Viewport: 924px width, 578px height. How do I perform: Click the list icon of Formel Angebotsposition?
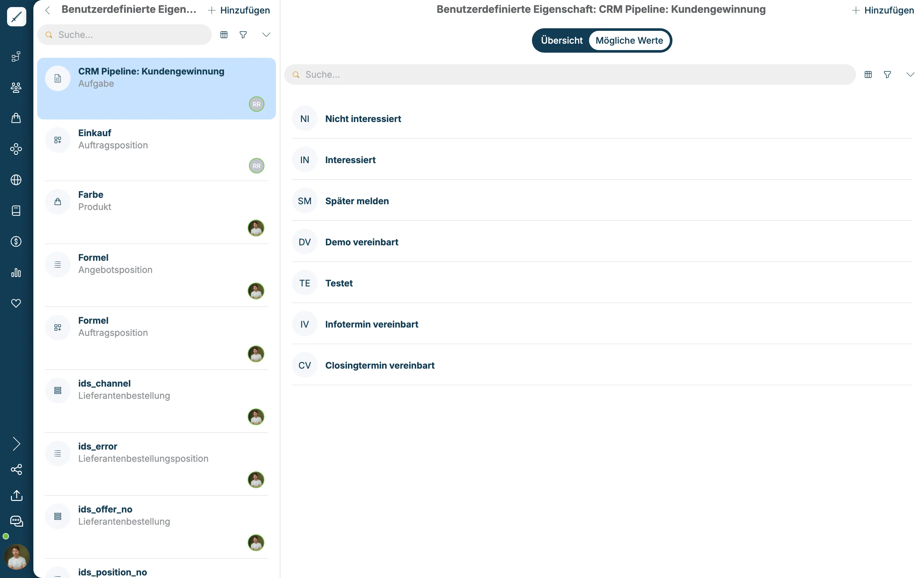point(58,265)
